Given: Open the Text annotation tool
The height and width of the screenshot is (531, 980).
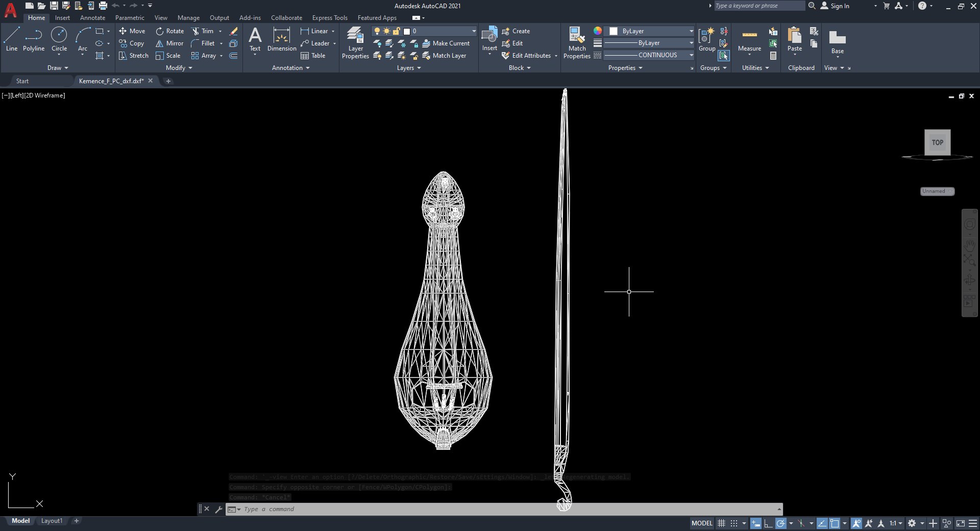Looking at the screenshot, I should tap(255, 40).
